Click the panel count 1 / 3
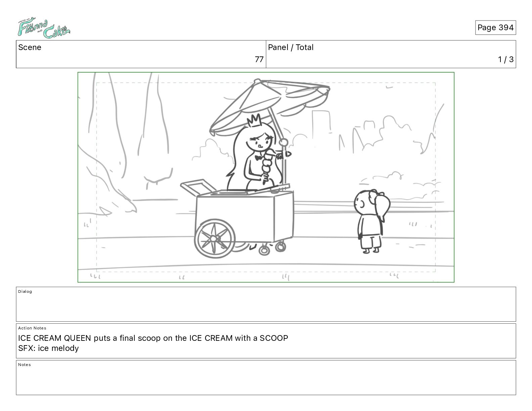The image size is (532, 411). pyautogui.click(x=505, y=59)
